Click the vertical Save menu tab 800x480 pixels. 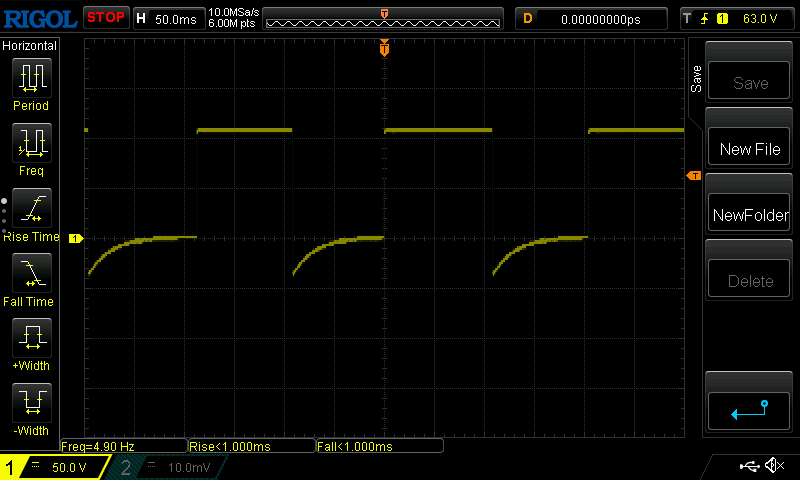point(695,79)
